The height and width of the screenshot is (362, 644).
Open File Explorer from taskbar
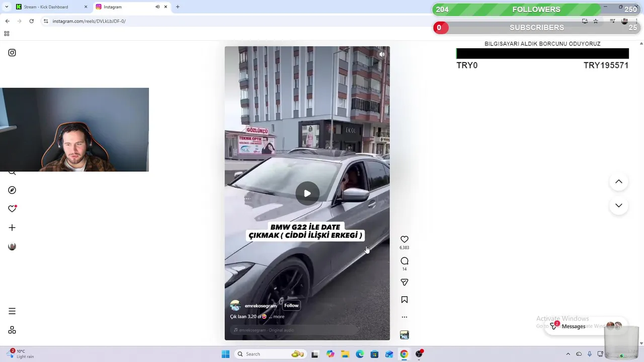(345, 354)
